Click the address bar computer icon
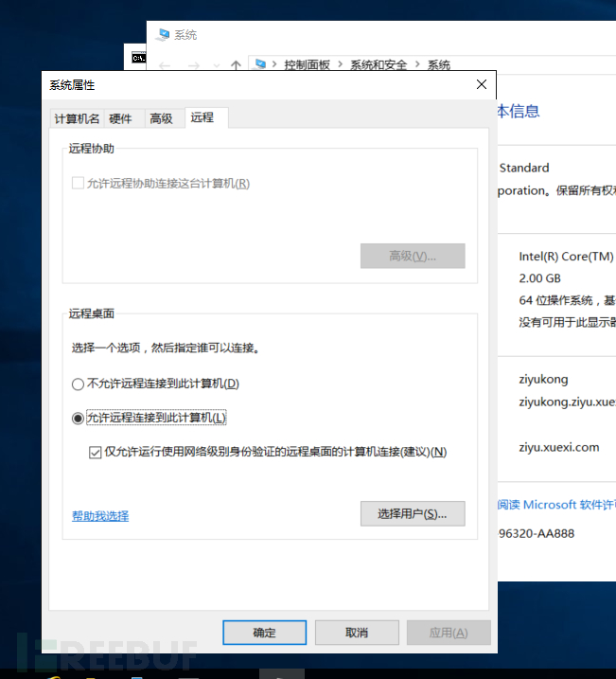Viewport: 616px width, 679px height. [x=260, y=64]
